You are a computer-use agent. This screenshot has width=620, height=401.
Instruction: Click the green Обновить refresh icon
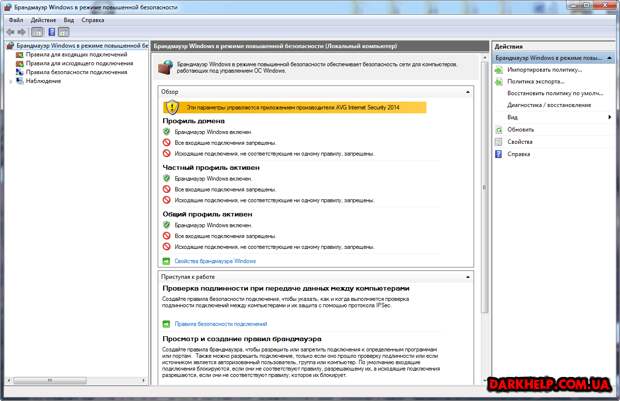click(x=499, y=130)
